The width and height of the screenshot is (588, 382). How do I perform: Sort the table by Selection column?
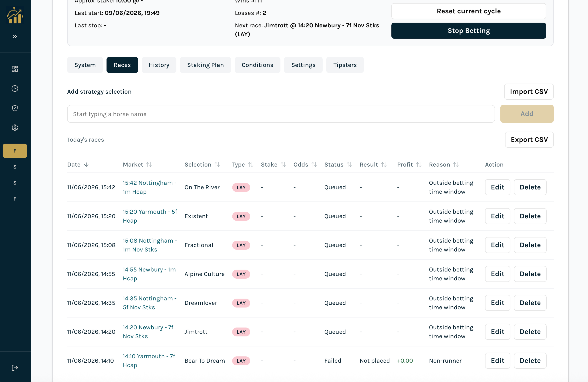pos(202,165)
